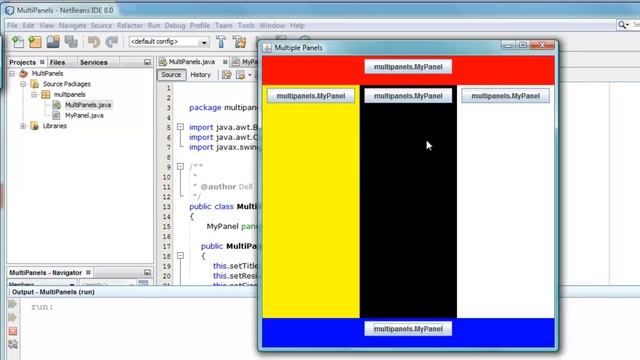Click the top re-run arrow in Output
Viewport: 640px width, 360px height.
pos(13,304)
